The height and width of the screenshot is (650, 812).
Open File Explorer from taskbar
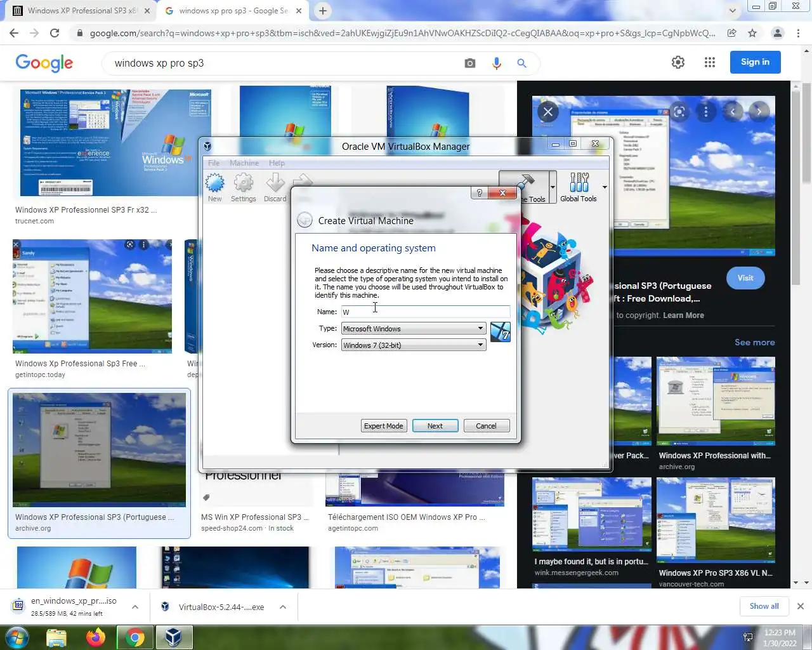(56, 637)
